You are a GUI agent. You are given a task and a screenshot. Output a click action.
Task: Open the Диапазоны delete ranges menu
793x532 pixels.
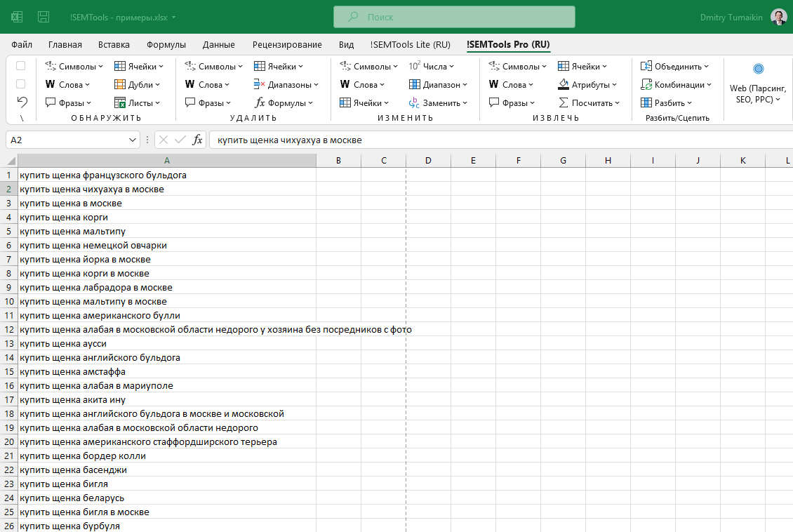(286, 84)
